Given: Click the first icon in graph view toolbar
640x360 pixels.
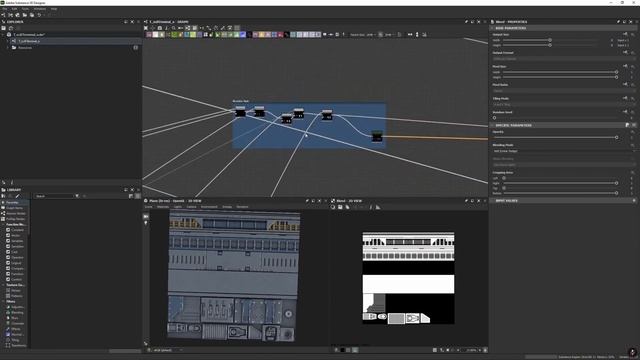Looking at the screenshot, I should [x=146, y=28].
